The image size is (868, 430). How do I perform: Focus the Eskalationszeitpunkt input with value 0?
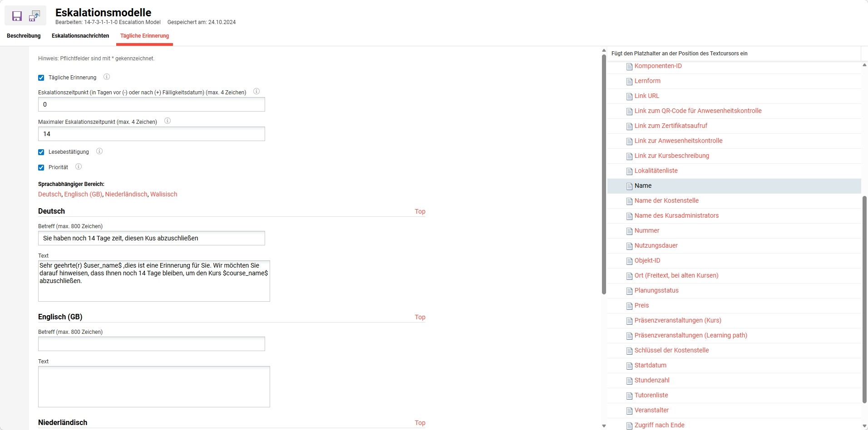[152, 104]
